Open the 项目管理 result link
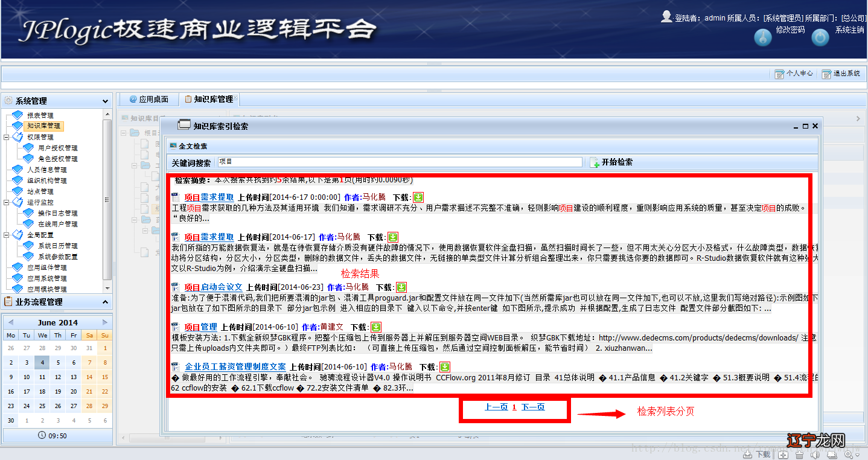Viewport: 868px width, 460px height. pyautogui.click(x=200, y=327)
